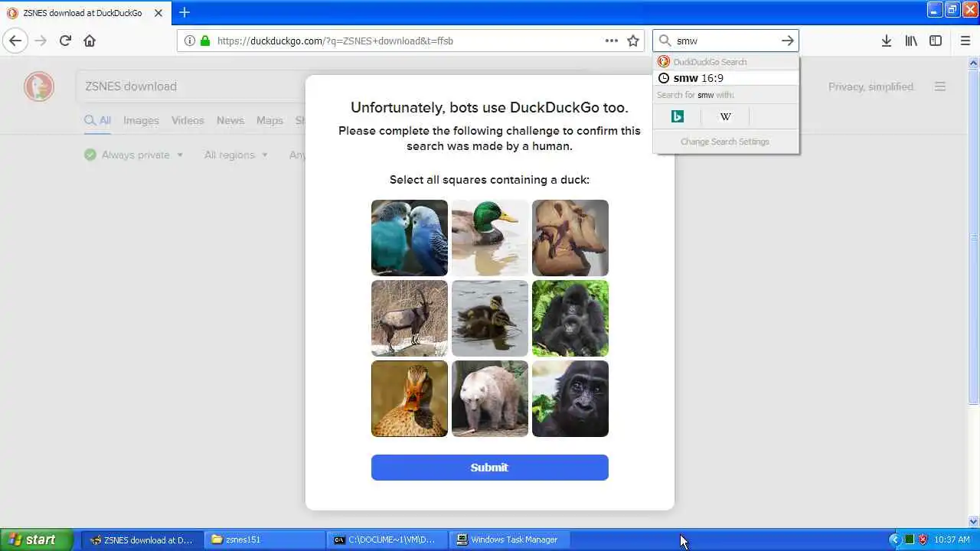This screenshot has height=551, width=980.
Task: Submit the duck challenge
Action: tap(489, 468)
